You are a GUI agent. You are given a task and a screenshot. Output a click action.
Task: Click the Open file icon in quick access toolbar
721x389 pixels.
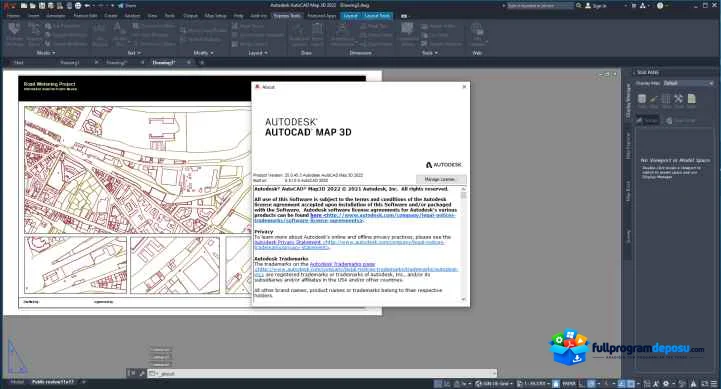[33, 6]
